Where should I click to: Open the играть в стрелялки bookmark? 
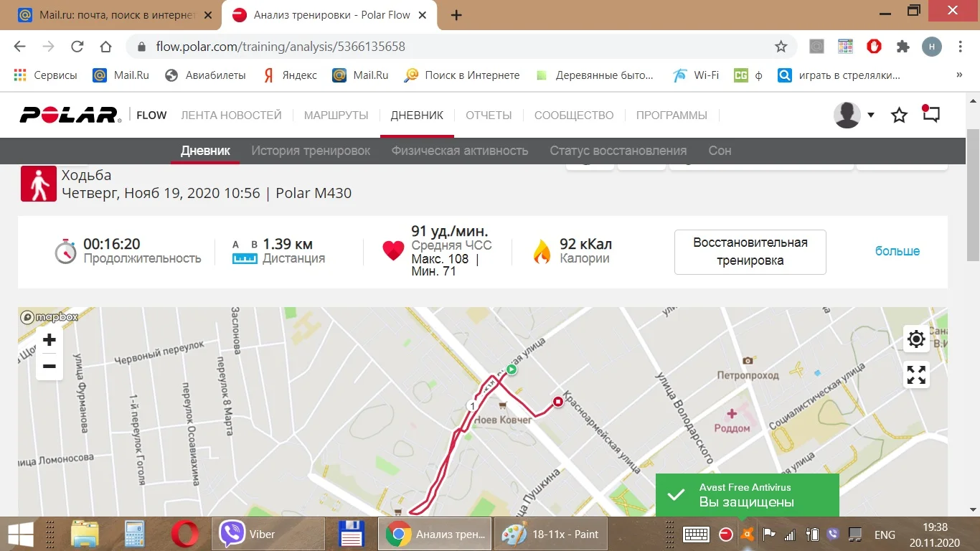(839, 75)
